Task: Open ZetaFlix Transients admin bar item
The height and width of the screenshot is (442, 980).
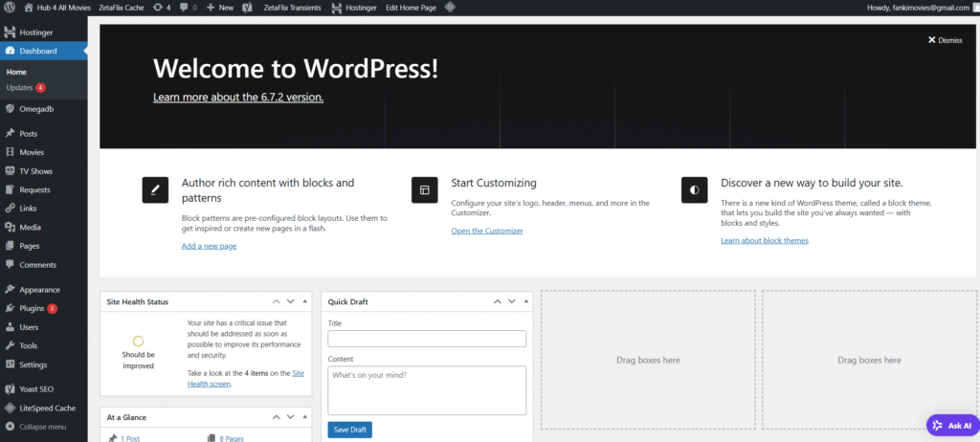Action: (293, 8)
